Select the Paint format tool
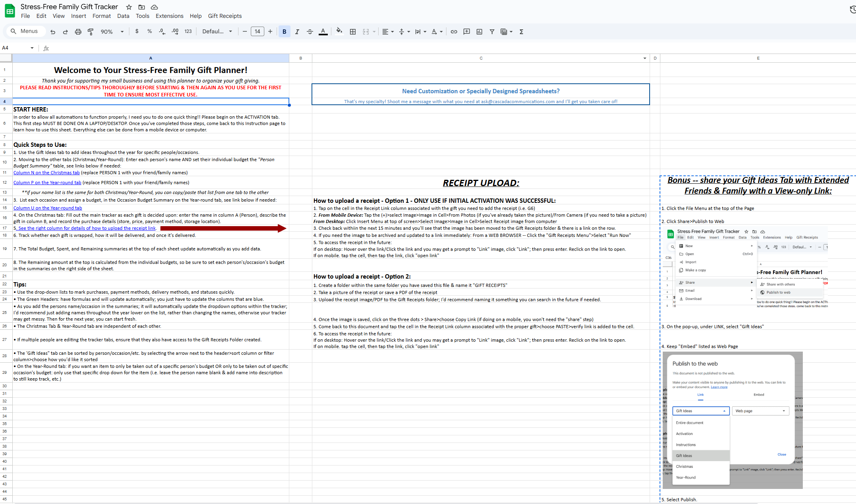Screen dimensions: 856x504 (x=90, y=31)
